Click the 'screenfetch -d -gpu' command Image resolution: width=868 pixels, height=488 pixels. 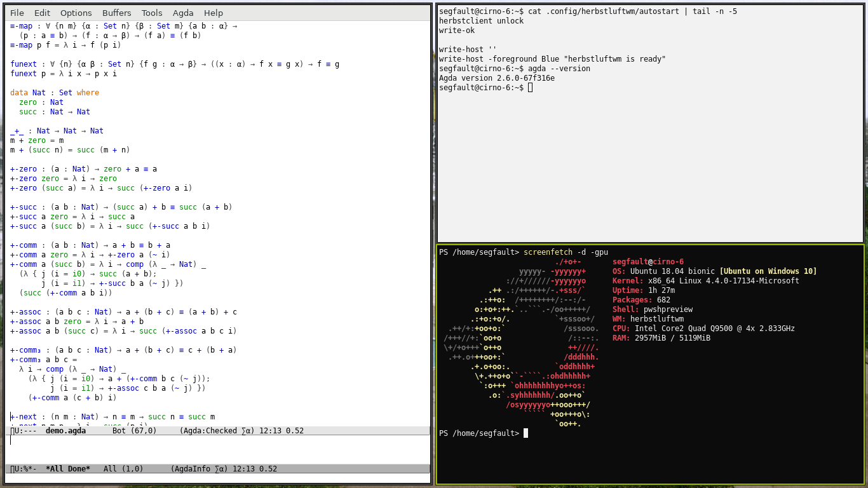point(566,252)
